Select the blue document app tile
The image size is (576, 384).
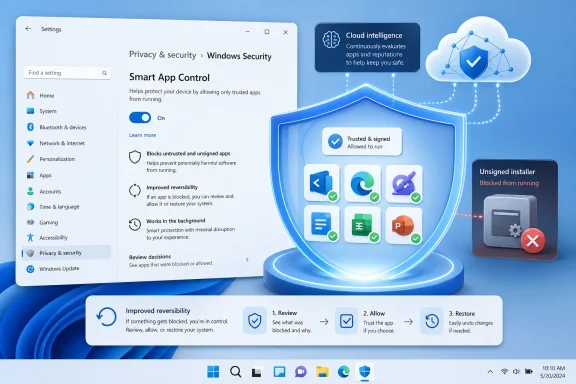[322, 224]
